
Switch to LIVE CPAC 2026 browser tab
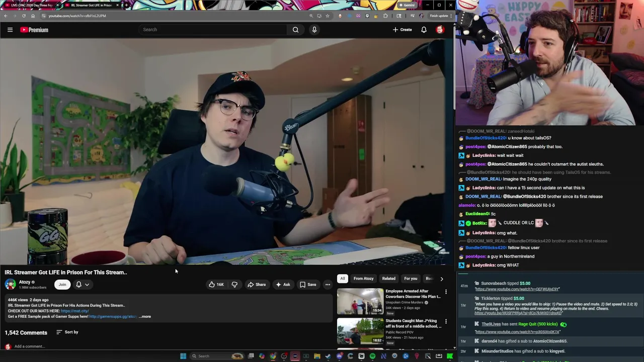pos(31,5)
